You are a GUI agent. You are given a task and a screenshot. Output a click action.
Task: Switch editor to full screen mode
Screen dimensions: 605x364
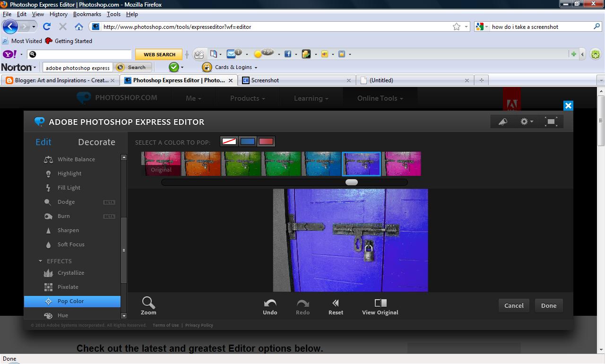click(x=551, y=121)
